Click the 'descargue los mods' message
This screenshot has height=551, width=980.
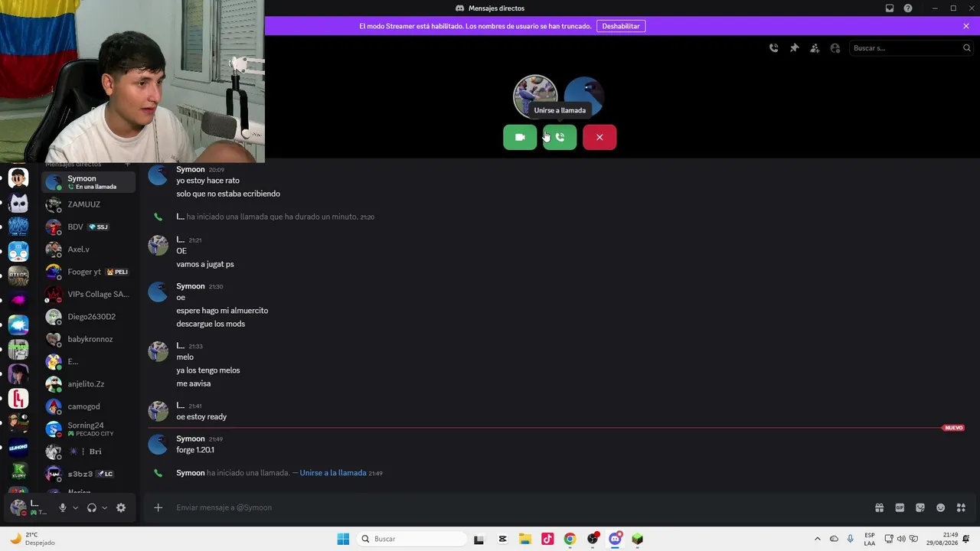211,324
